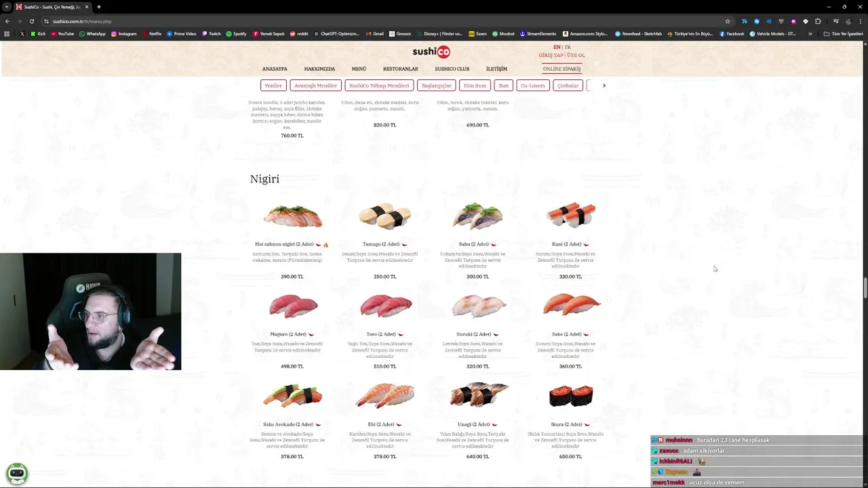Open the Moobot bookmark
The height and width of the screenshot is (488, 868).
click(x=503, y=34)
